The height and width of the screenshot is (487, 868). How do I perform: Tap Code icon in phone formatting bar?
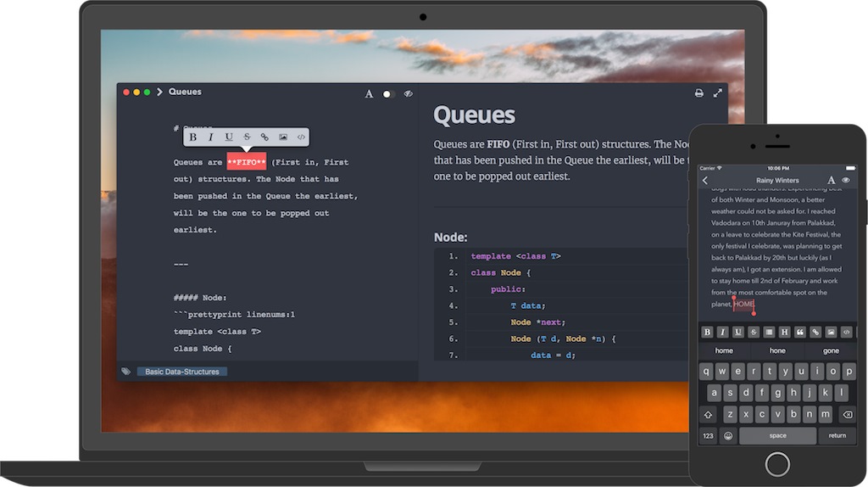point(847,332)
